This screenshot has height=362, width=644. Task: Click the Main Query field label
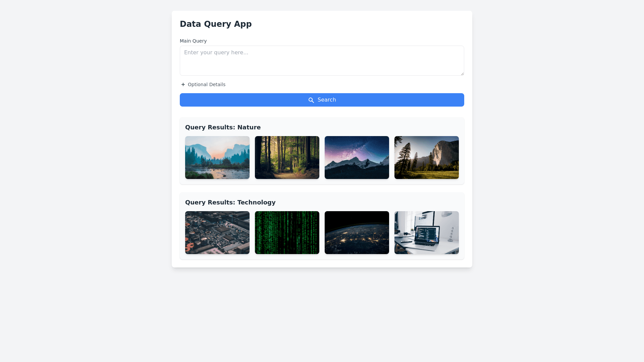[x=193, y=41]
